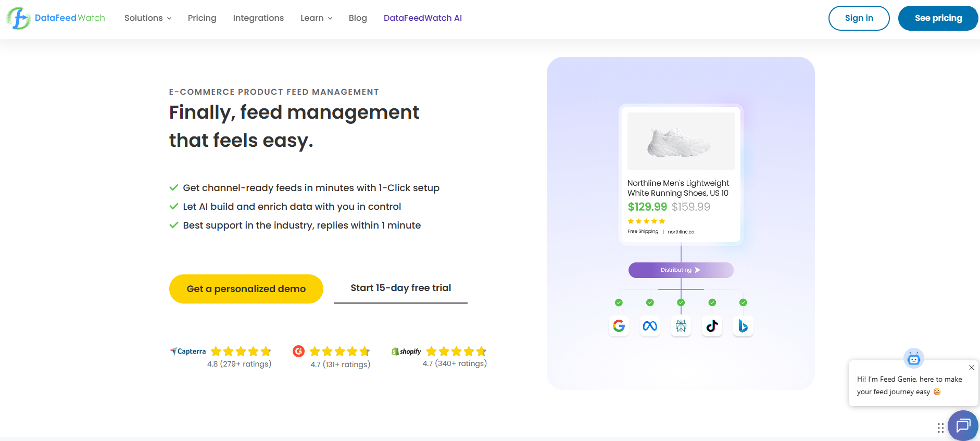Close the Feed Genie chat popup
Screen dimensions: 980x441
(972, 368)
